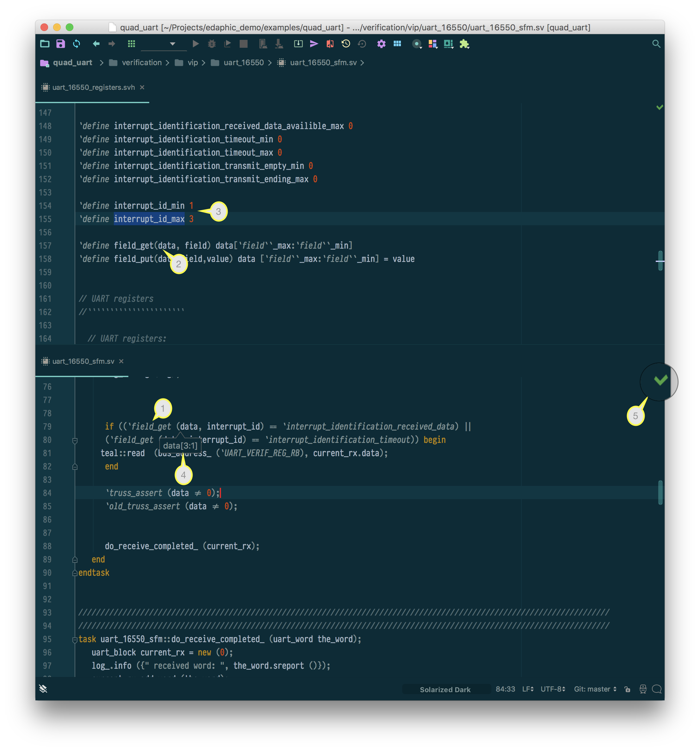The height and width of the screenshot is (751, 700).
Task: Click the Solarized Dark theme widget
Action: 445,689
